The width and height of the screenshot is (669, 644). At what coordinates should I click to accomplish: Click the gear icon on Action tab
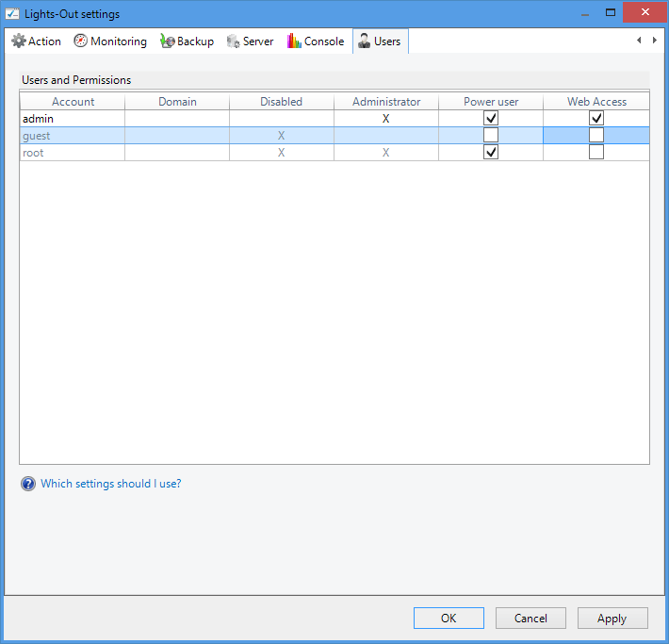(19, 41)
